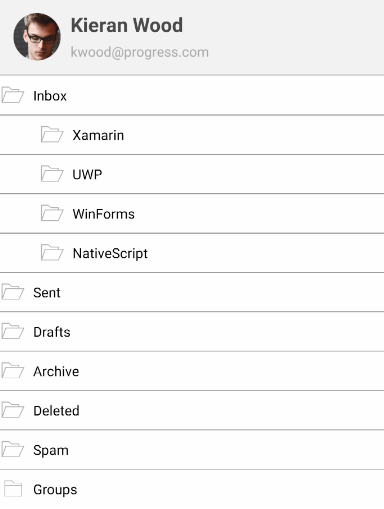
Task: Click the closed Groups folder icon
Action: [x=13, y=489]
